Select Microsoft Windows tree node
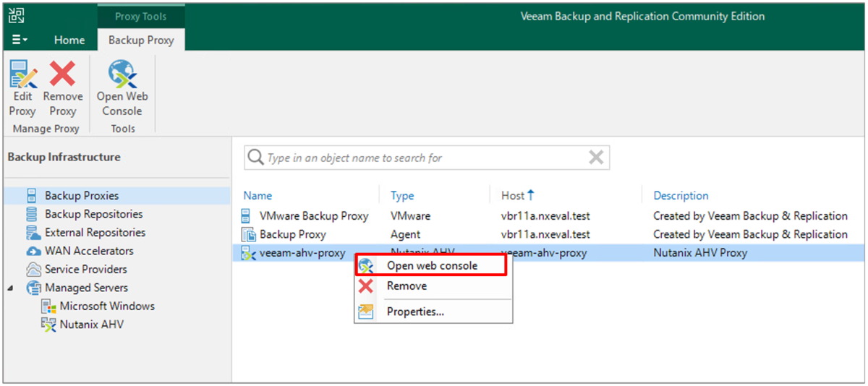Screen dimensions: 868x386 [x=107, y=306]
